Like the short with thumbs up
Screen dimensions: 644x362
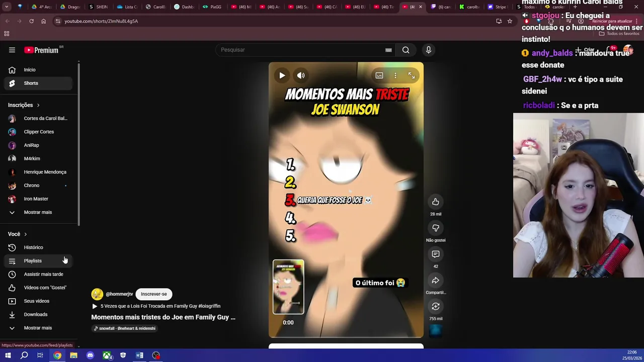[436, 202]
